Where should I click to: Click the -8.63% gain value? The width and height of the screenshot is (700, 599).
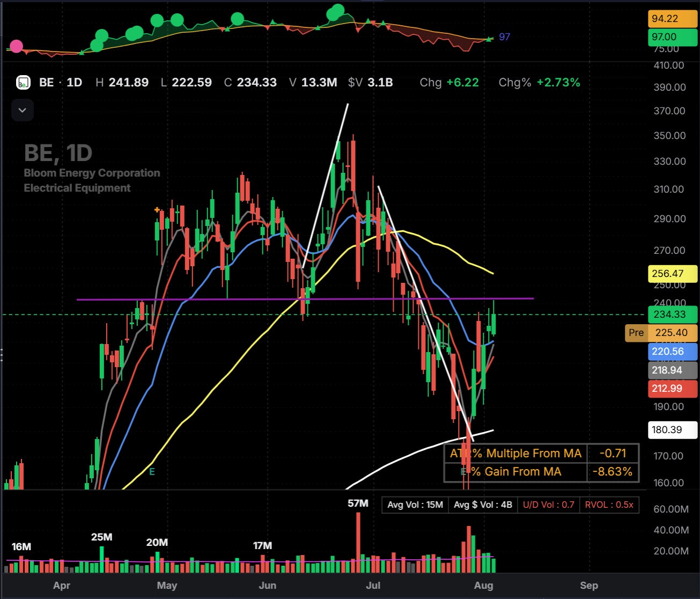pos(612,472)
